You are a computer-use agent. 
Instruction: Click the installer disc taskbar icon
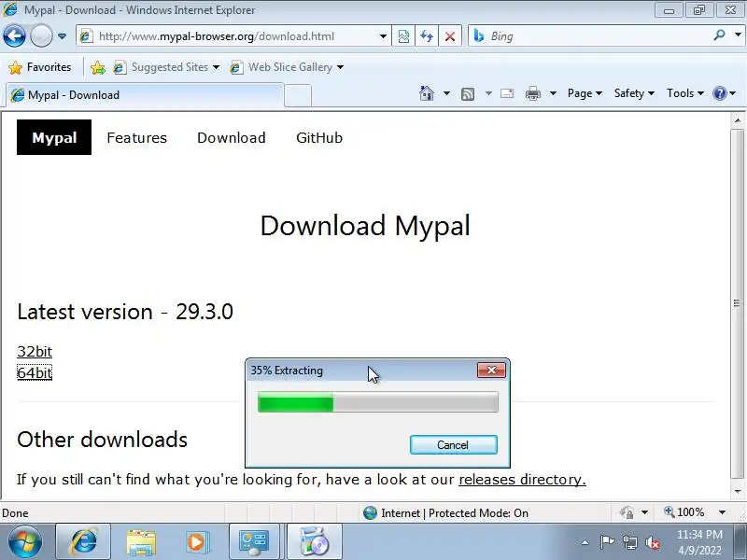[314, 541]
